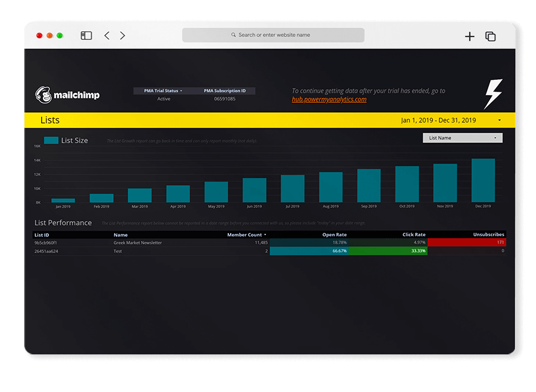Screen dimensions: 536x392
Task: Click the Lists page title
Action: [x=50, y=120]
